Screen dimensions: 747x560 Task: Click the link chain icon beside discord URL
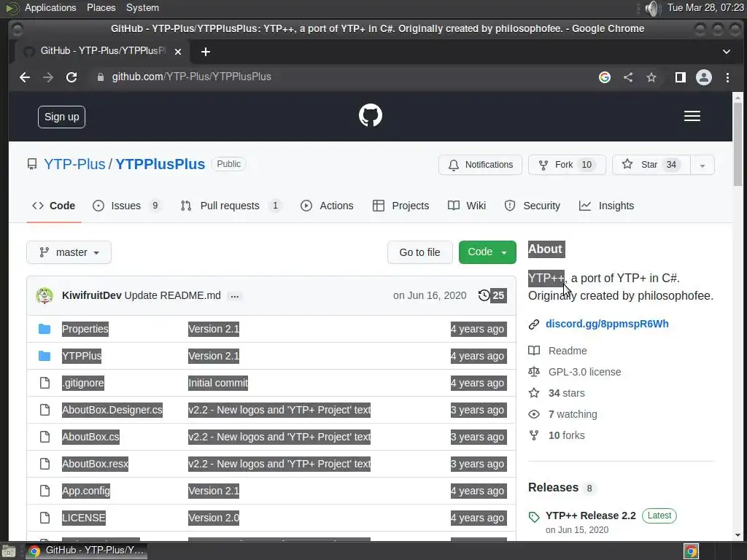(x=534, y=324)
